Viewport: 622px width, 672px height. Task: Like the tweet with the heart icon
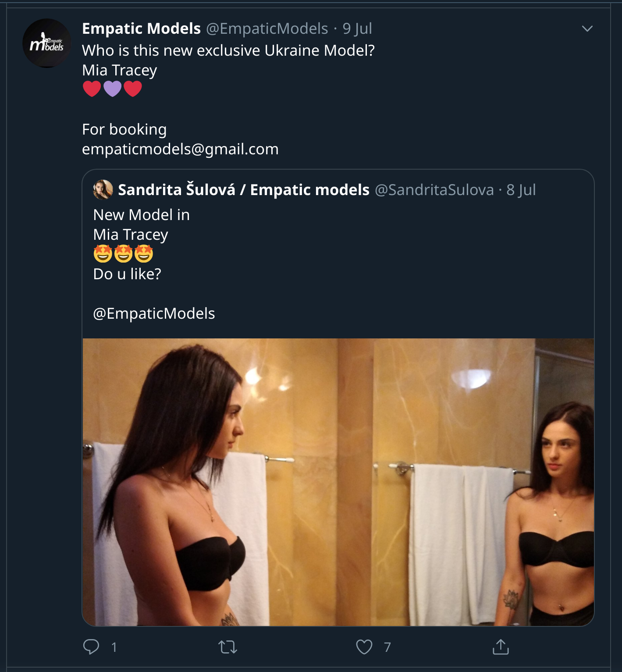pos(364,647)
